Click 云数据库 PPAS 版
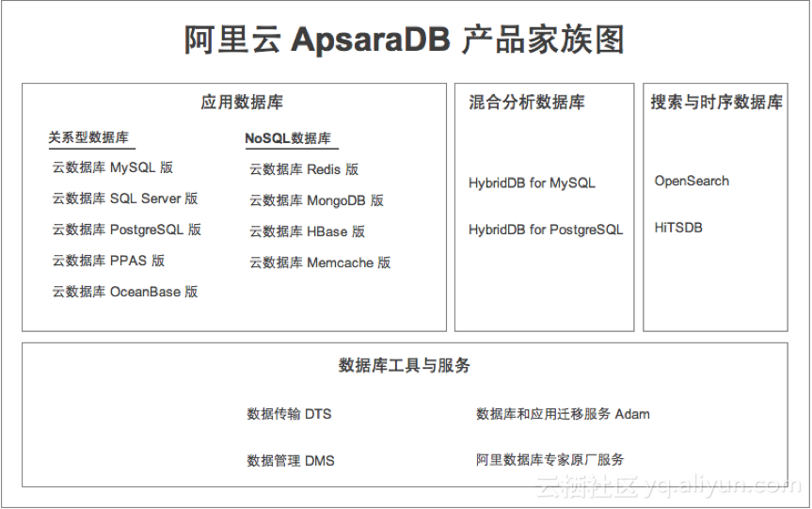Screen dimensions: 812x509 108,261
